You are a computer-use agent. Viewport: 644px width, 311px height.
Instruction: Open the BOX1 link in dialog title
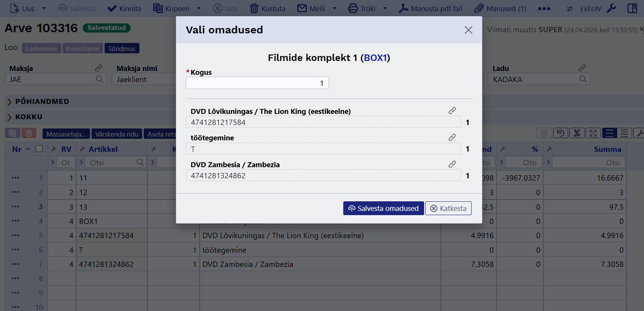375,58
